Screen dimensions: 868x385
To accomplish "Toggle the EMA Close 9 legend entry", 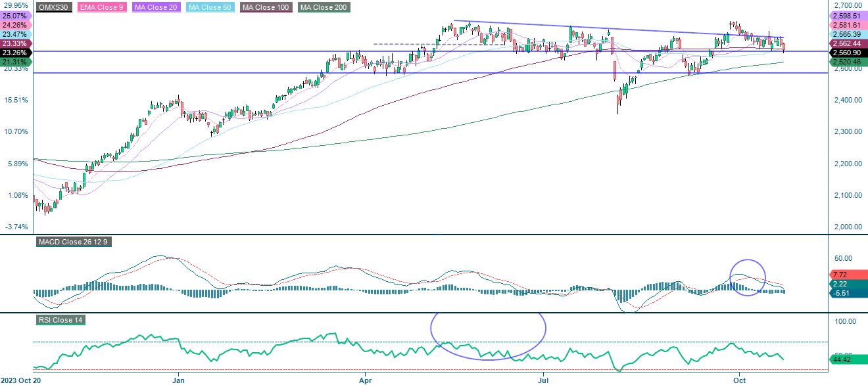I will click(x=101, y=8).
